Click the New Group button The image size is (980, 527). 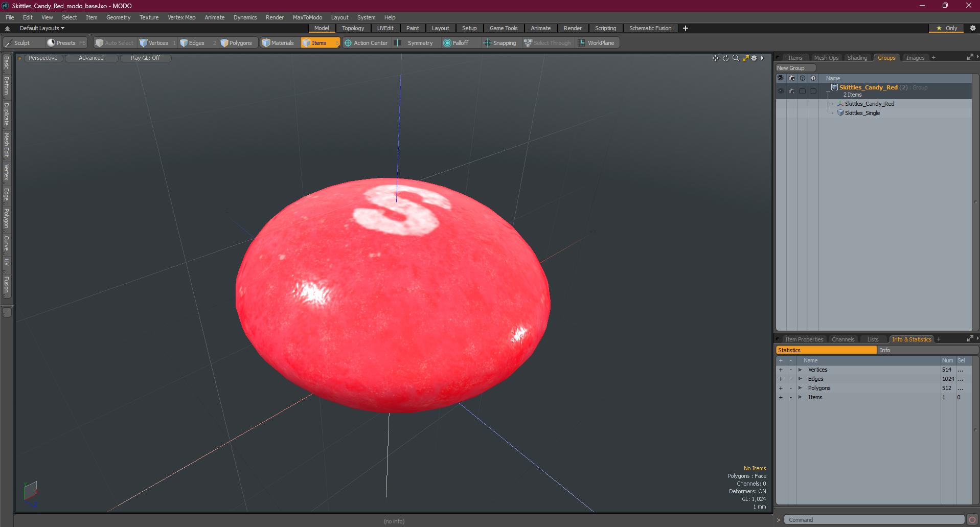pos(795,68)
